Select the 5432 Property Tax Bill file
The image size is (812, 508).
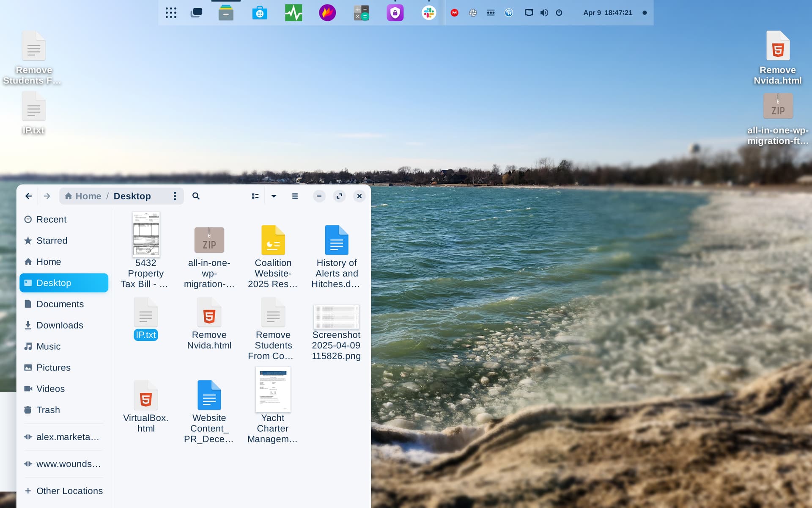146,251
